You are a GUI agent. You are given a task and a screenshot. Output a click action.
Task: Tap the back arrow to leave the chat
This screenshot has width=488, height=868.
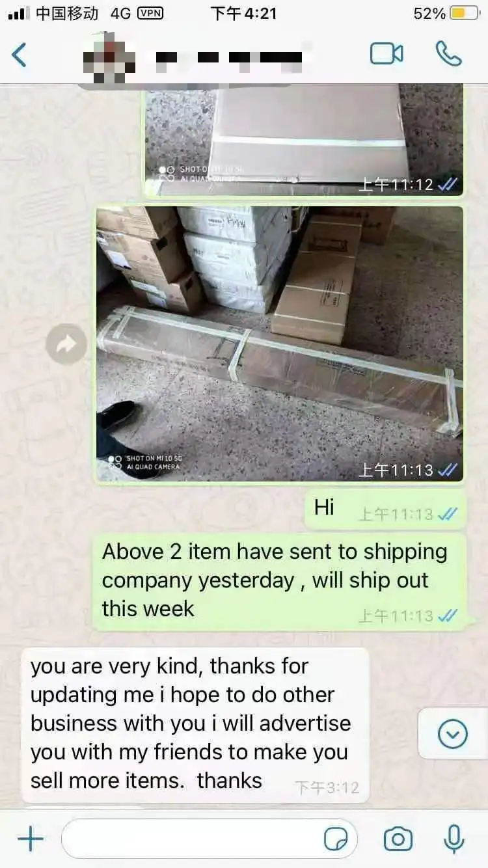click(x=20, y=55)
